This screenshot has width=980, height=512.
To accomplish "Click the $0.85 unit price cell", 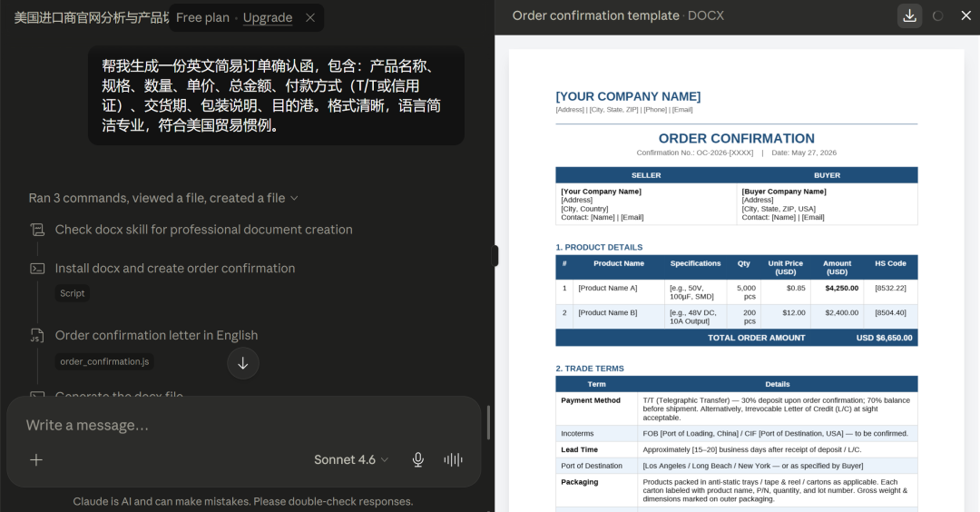I will [x=785, y=292].
